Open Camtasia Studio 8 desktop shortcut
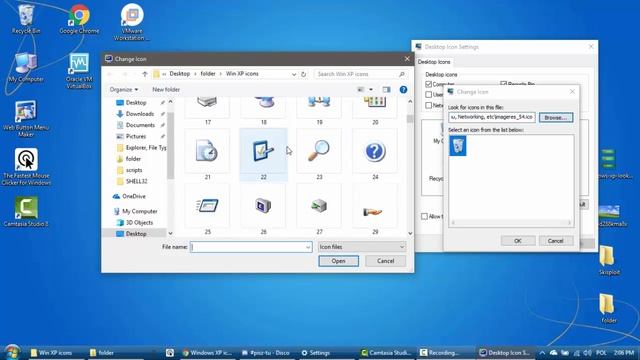This screenshot has height=360, width=640. 26,212
